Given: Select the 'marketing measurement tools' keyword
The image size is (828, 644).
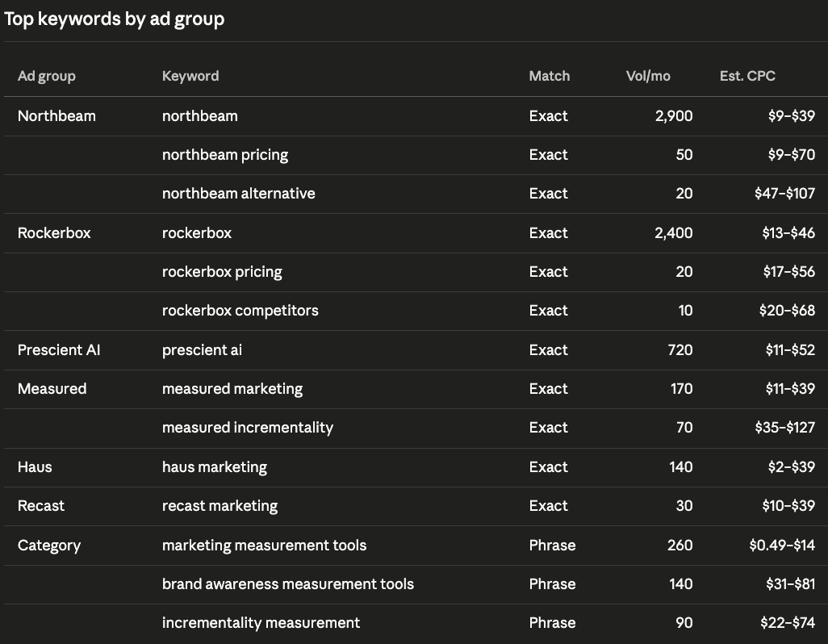Looking at the screenshot, I should tap(264, 546).
